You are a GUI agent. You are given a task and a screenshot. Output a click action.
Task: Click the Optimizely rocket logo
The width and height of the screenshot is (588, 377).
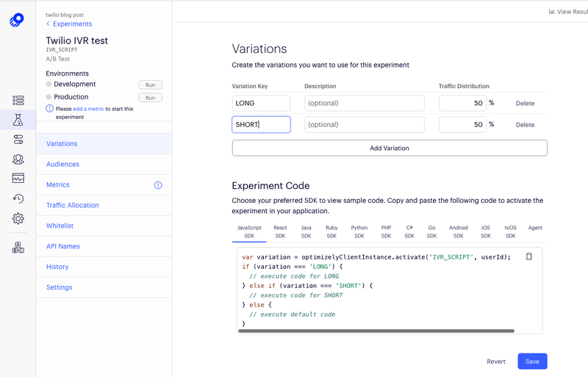17,21
